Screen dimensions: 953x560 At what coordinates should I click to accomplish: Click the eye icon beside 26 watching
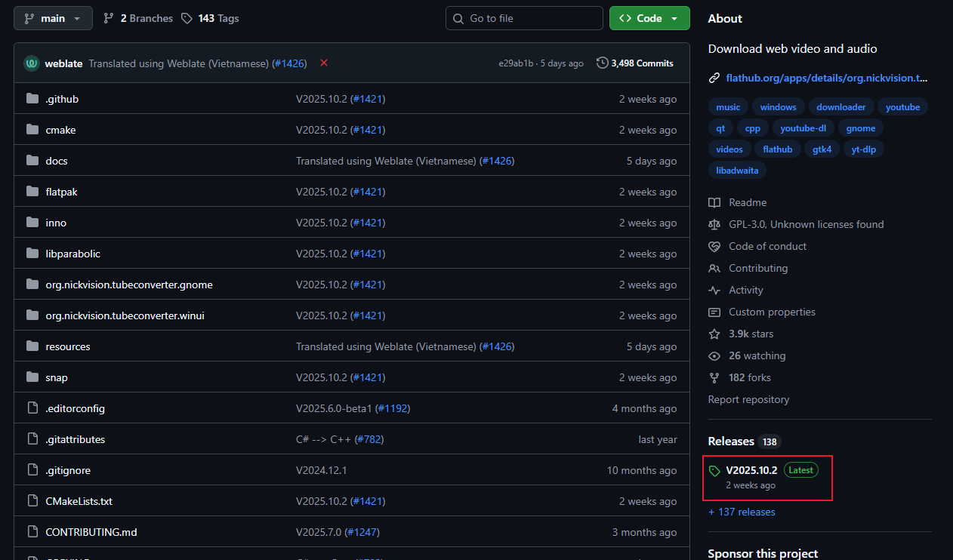pyautogui.click(x=714, y=355)
